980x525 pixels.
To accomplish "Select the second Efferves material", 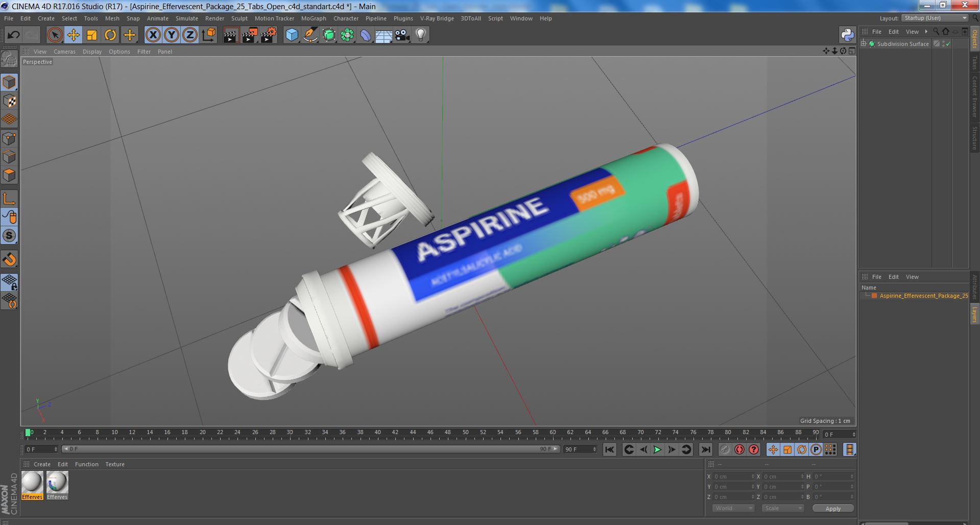I will (x=57, y=485).
